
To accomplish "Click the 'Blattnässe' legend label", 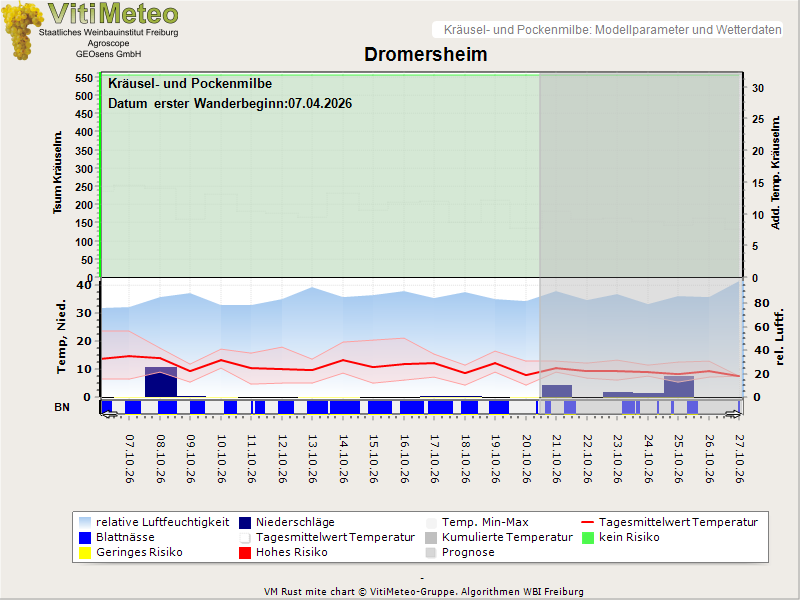I will tap(125, 537).
